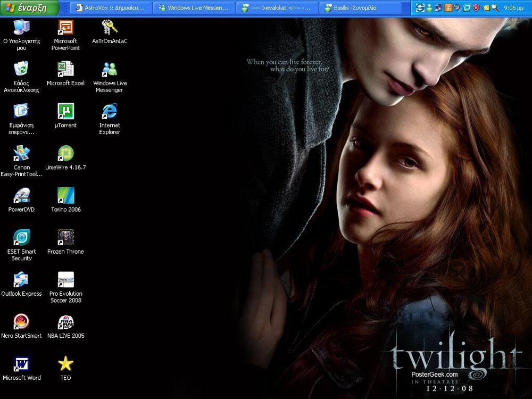
Task: Click the green έναρξη Start button
Action: click(25, 8)
